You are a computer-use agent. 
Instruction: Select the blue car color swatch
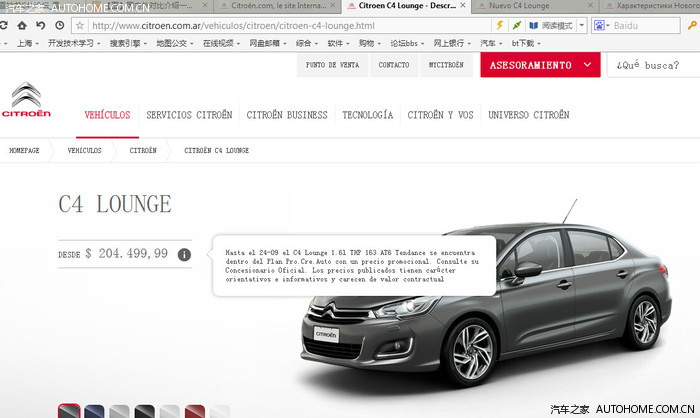93,411
